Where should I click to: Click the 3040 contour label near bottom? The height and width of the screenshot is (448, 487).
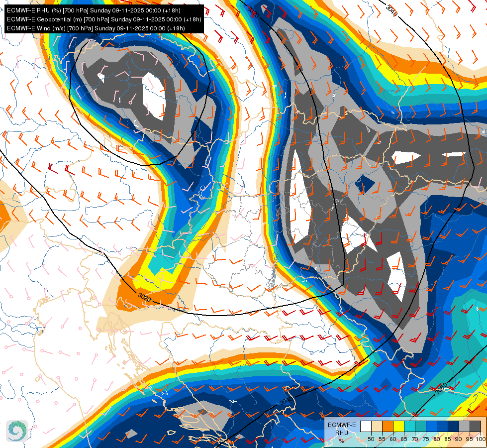286,401
